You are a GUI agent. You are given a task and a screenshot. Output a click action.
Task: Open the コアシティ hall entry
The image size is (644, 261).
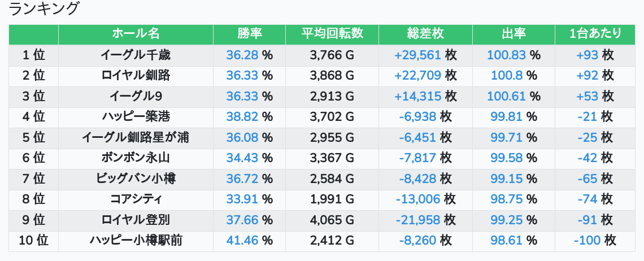pos(136,199)
